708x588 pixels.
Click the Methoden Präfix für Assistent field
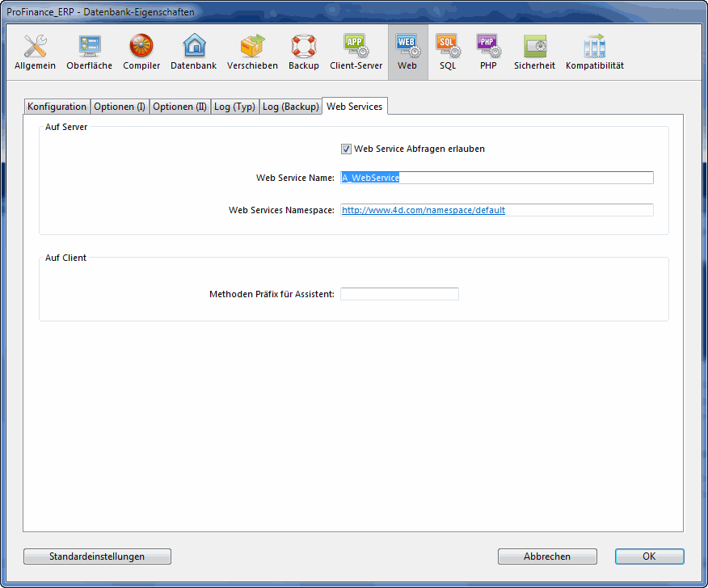[x=399, y=294]
